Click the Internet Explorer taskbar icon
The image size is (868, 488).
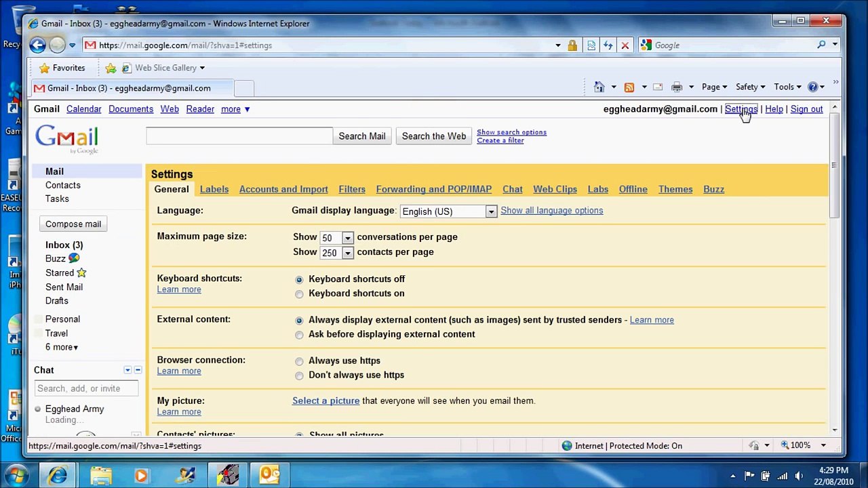tap(58, 475)
